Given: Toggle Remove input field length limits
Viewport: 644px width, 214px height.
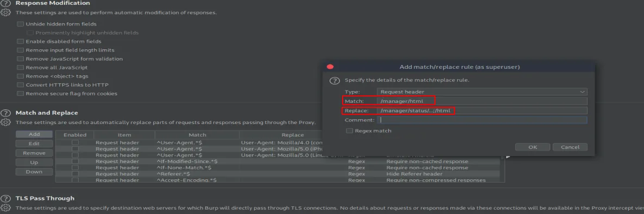Looking at the screenshot, I should coord(21,50).
